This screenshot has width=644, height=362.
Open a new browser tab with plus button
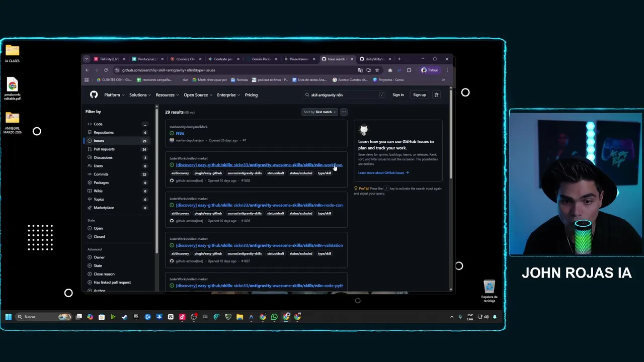coord(399,59)
